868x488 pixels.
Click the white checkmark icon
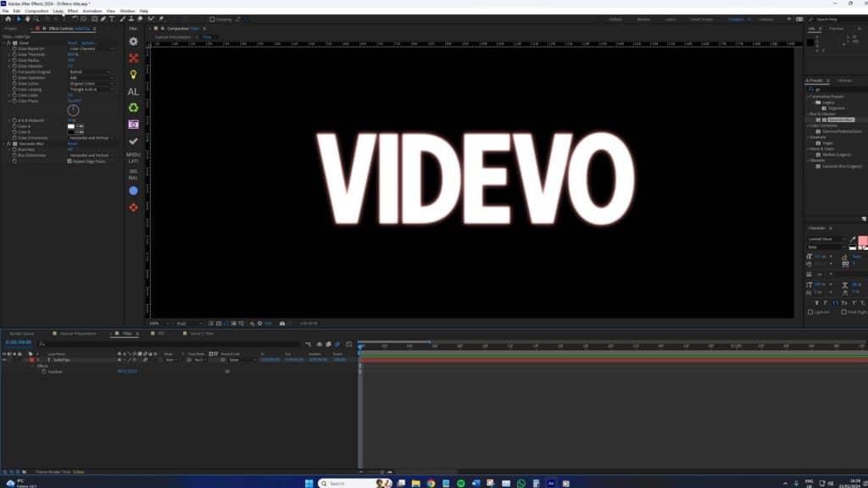click(133, 141)
